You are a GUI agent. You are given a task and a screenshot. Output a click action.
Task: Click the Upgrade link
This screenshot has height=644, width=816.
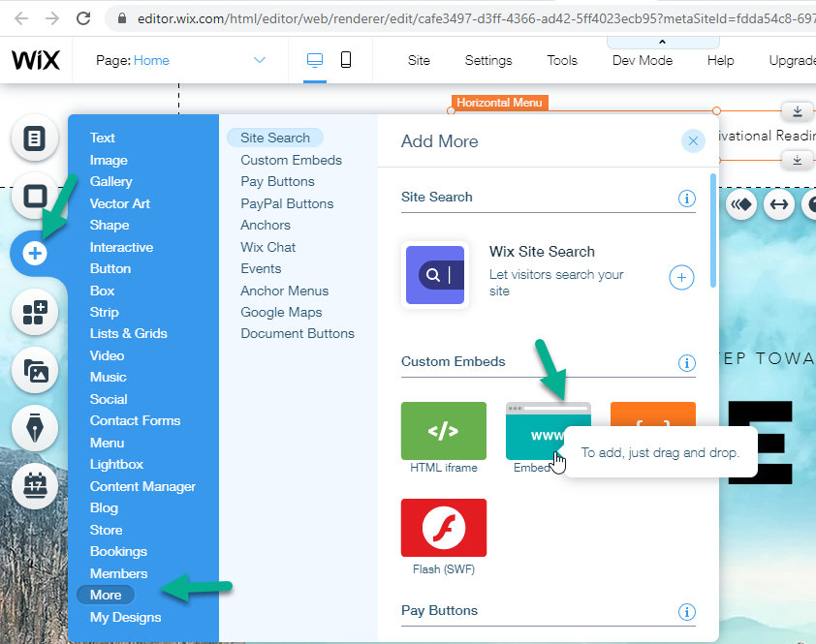pos(792,60)
